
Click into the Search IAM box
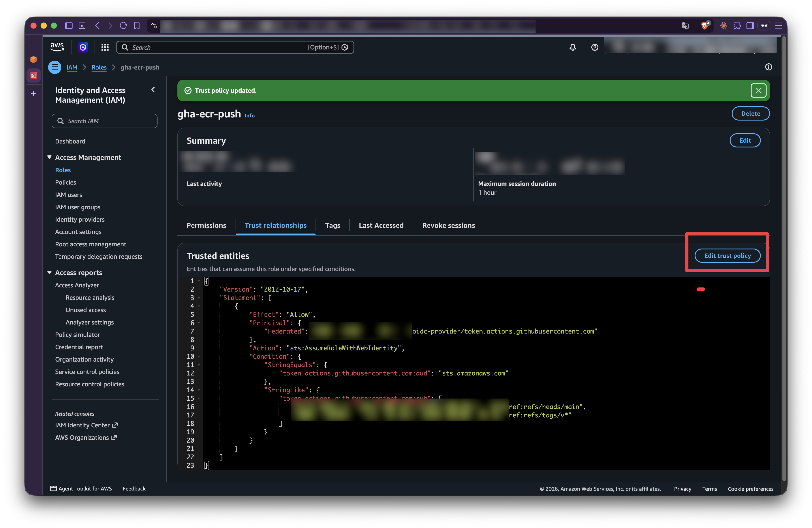click(x=104, y=121)
